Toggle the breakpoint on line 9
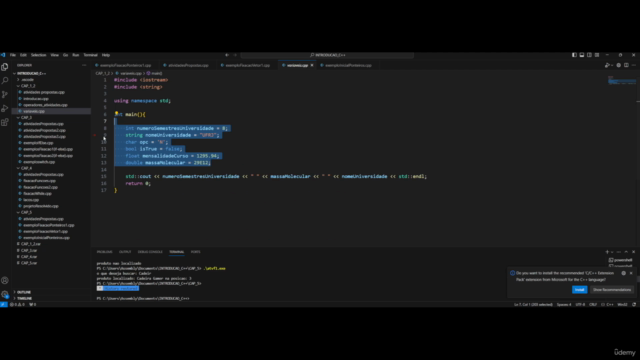This screenshot has height=360, width=640. click(95, 135)
